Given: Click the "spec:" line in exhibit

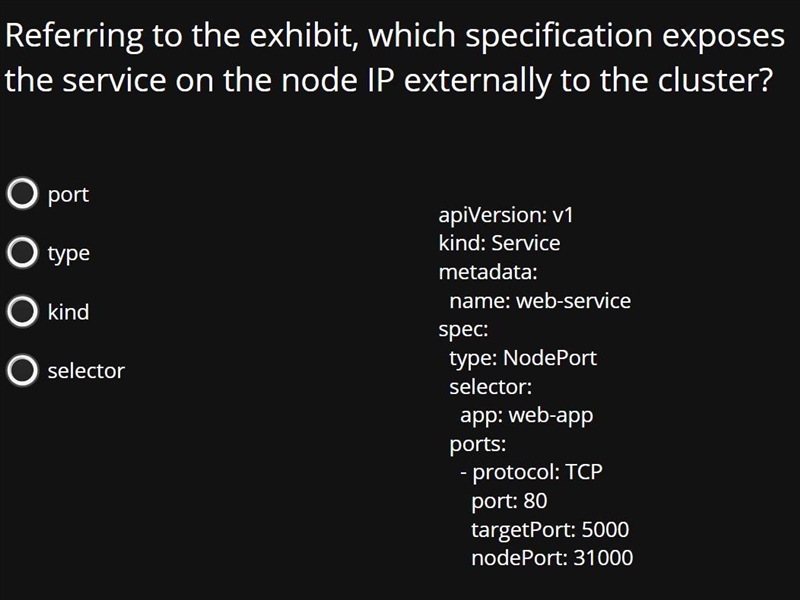Looking at the screenshot, I should click(463, 330).
